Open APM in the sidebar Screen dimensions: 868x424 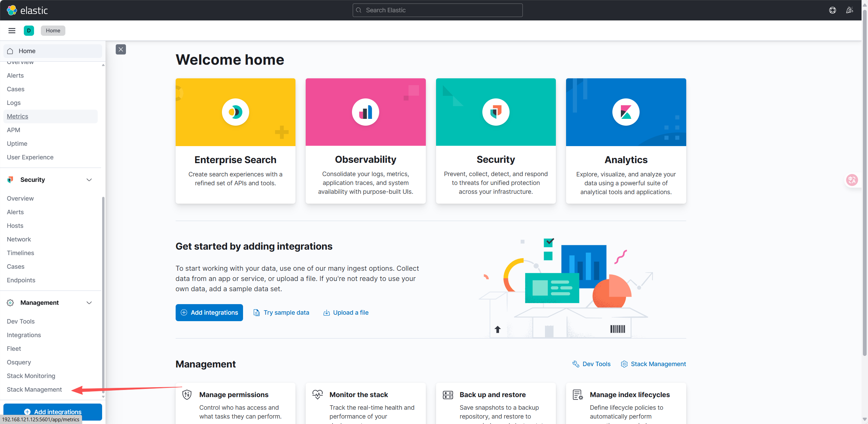pos(13,130)
